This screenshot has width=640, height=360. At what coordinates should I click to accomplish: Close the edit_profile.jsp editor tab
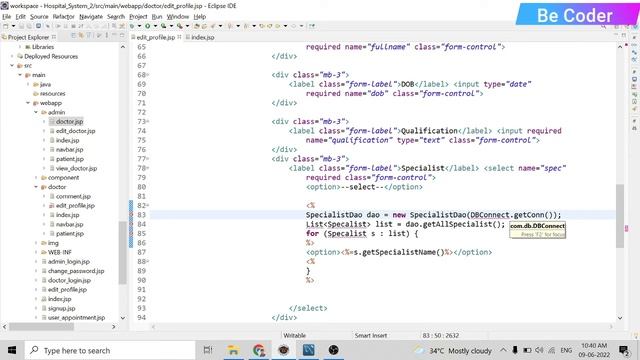179,37
